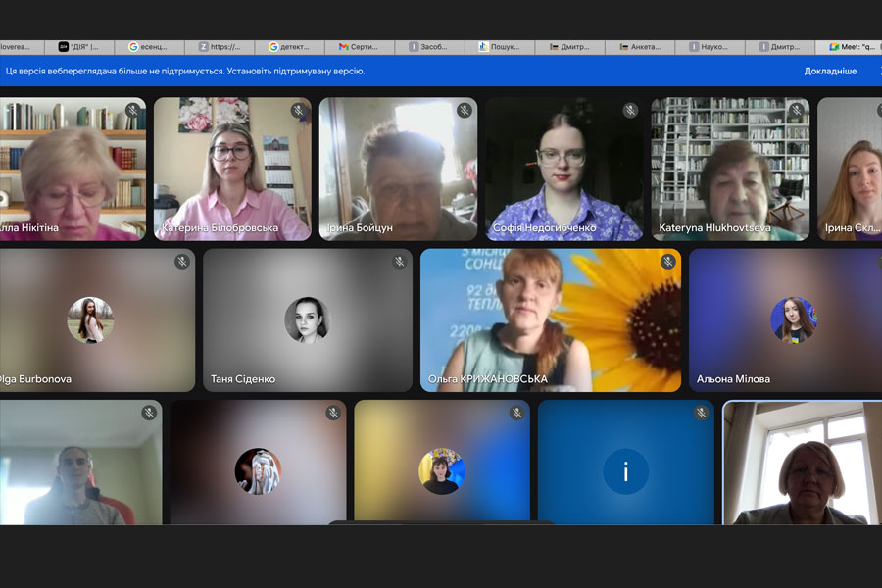Click the Альона Мілова name label

click(733, 379)
